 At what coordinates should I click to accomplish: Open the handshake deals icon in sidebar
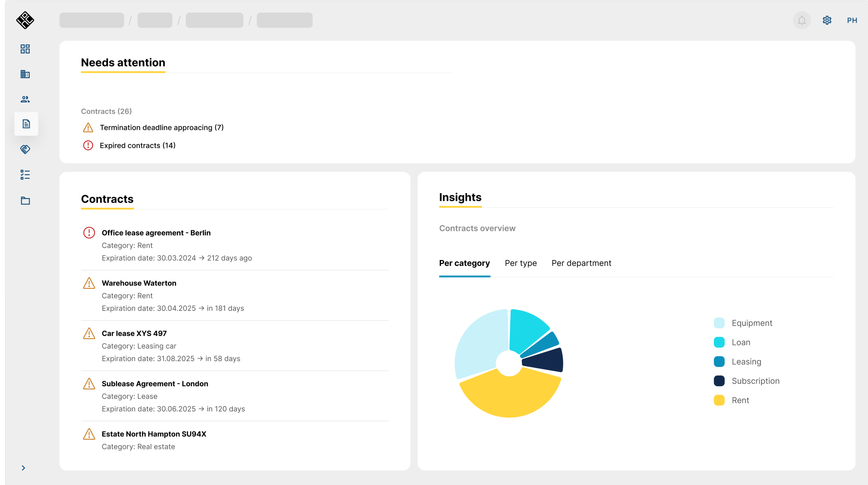click(x=25, y=150)
